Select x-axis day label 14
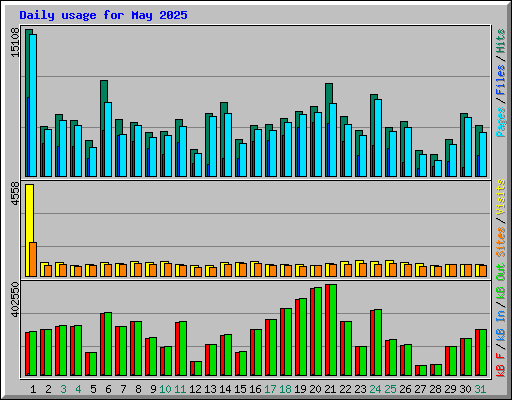The width and height of the screenshot is (512, 400). [225, 389]
